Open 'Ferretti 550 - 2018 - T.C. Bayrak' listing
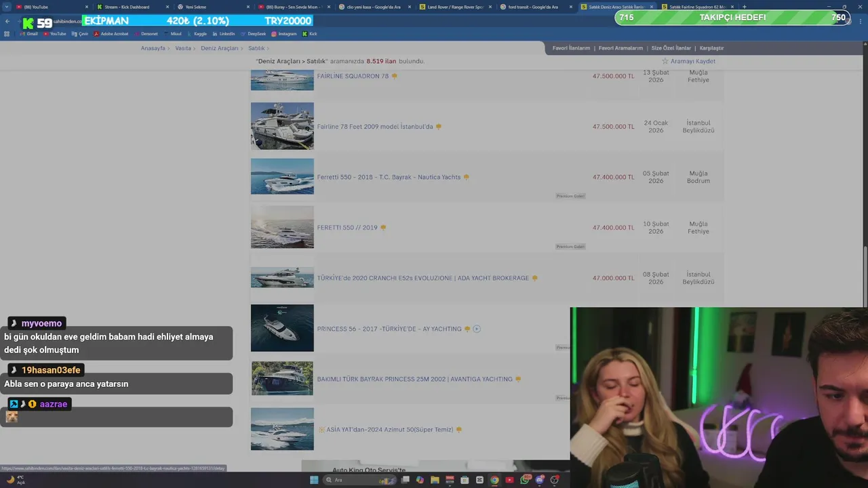This screenshot has width=868, height=488. pos(389,177)
